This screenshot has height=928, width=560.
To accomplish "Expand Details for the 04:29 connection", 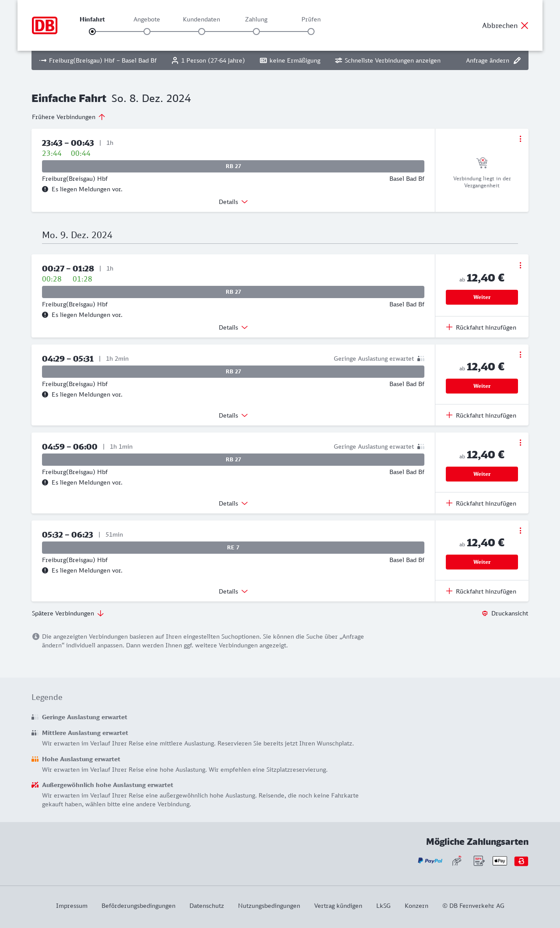I will [233, 415].
